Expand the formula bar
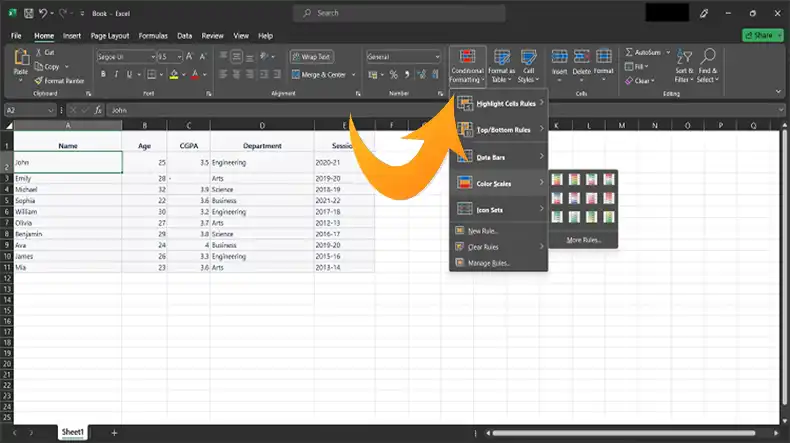This screenshot has width=790, height=443. [780, 110]
